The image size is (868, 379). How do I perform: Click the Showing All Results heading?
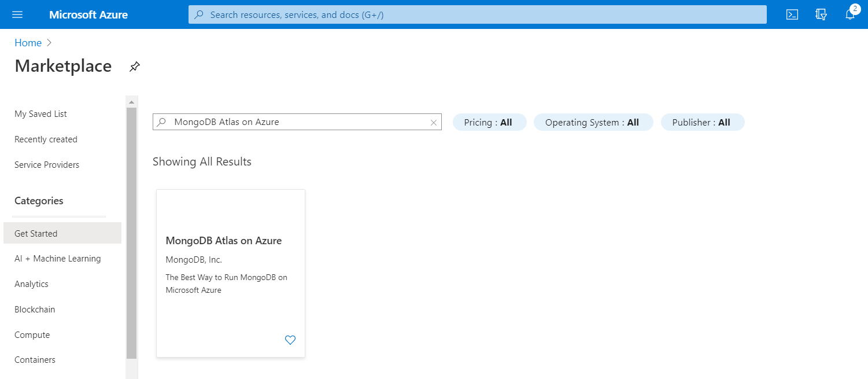tap(202, 161)
